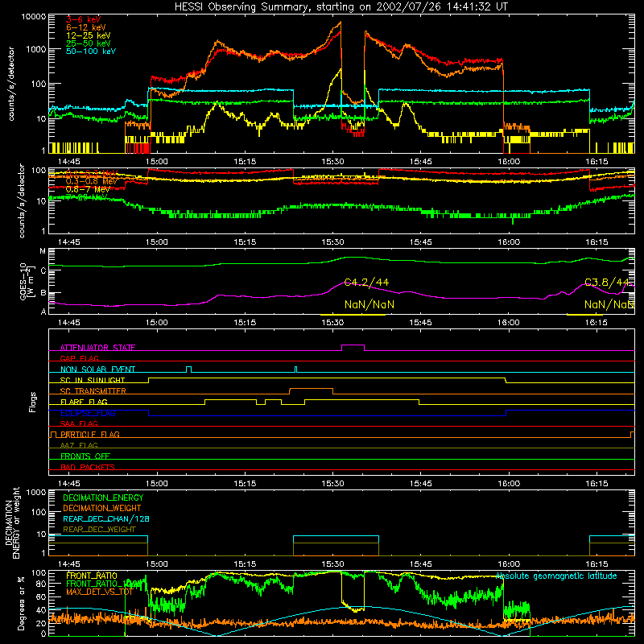This screenshot has width=644, height=644.
Task: Click the C3.8/44 flare annotation
Action: 607,283
